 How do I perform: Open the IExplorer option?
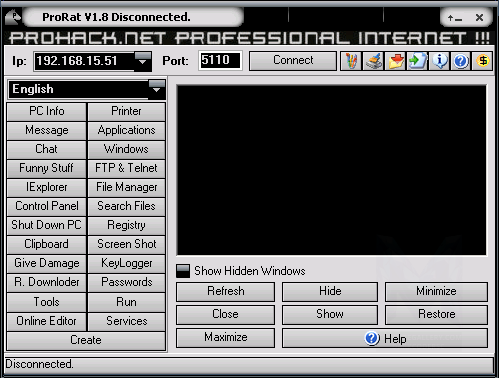[46, 187]
